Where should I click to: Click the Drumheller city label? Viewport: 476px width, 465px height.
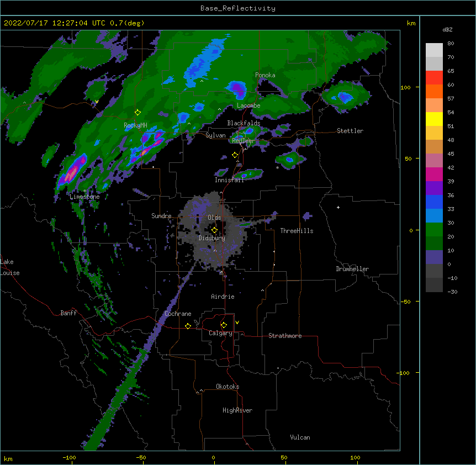click(352, 269)
